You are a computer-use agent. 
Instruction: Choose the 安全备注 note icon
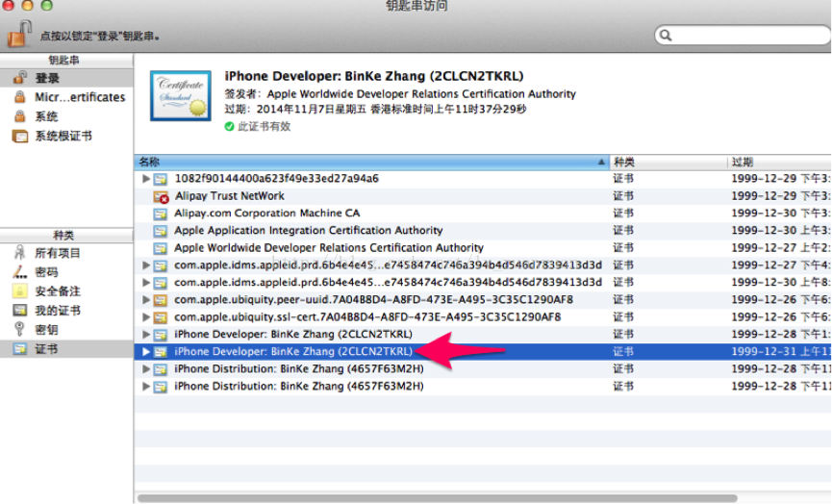pos(19,290)
